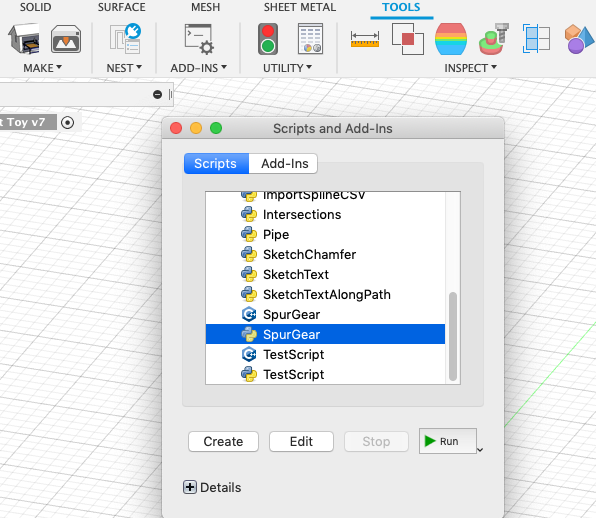The height and width of the screenshot is (518, 596).
Task: Select the Scripts tab in the dialog
Action: click(x=216, y=163)
